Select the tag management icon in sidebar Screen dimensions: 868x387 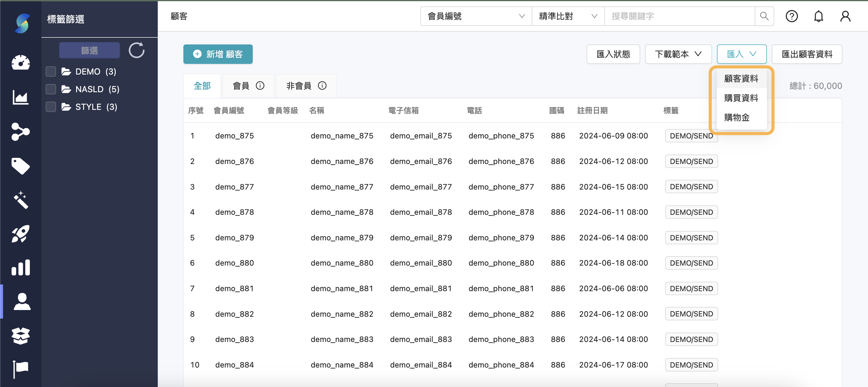[x=20, y=166]
